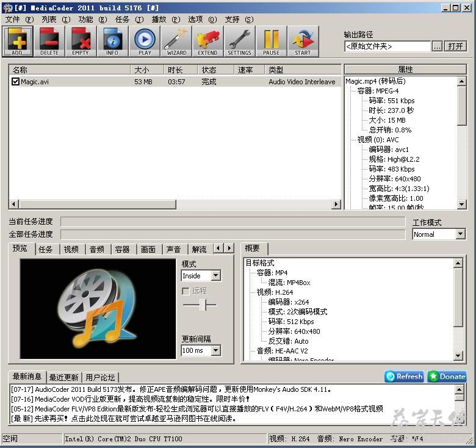Screen dimensions: 476x448
Task: Open the 选项 (O) menu
Action: [203, 20]
